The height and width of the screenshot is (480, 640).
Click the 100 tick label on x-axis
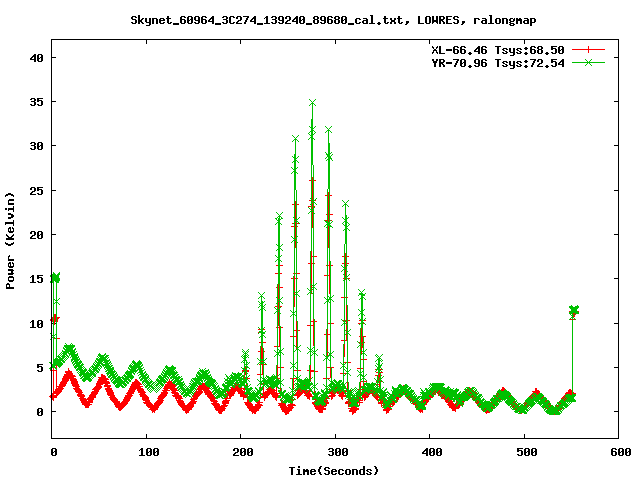pos(147,452)
